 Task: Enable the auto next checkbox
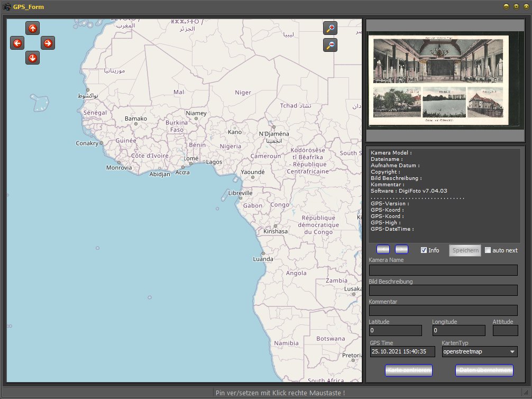488,250
